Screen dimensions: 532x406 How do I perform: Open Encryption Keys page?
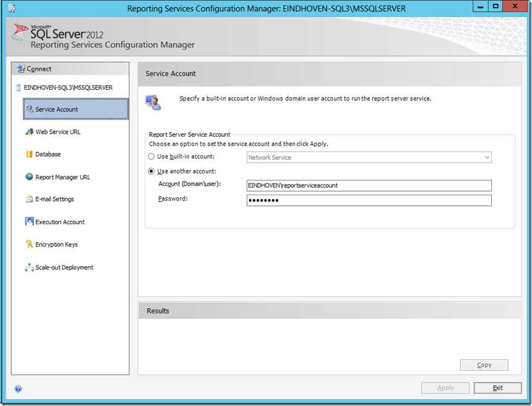(57, 244)
